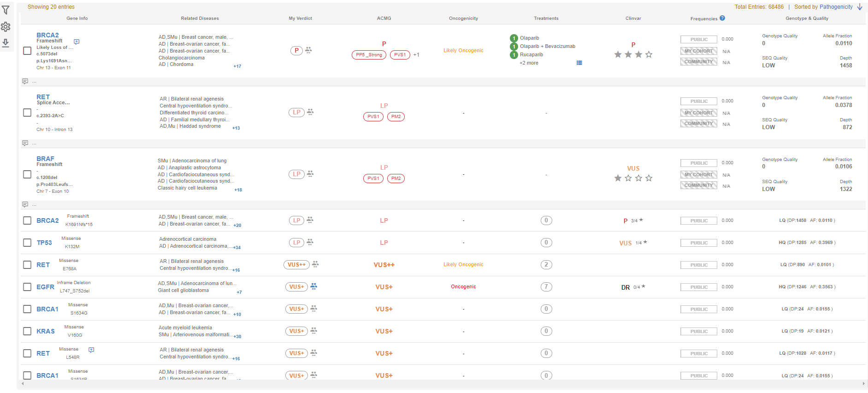Click the horizontal scrollbar right arrow
The height and width of the screenshot is (393, 868).
[x=863, y=384]
